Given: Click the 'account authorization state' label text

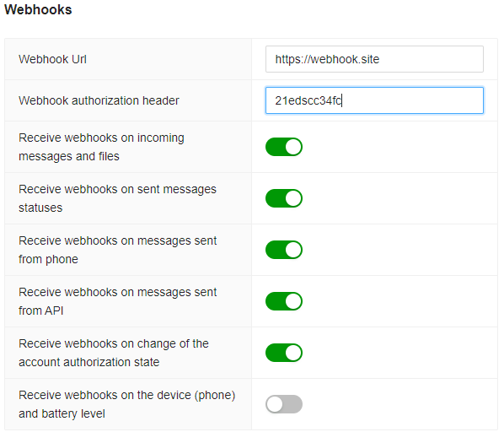Looking at the screenshot, I should click(114, 353).
